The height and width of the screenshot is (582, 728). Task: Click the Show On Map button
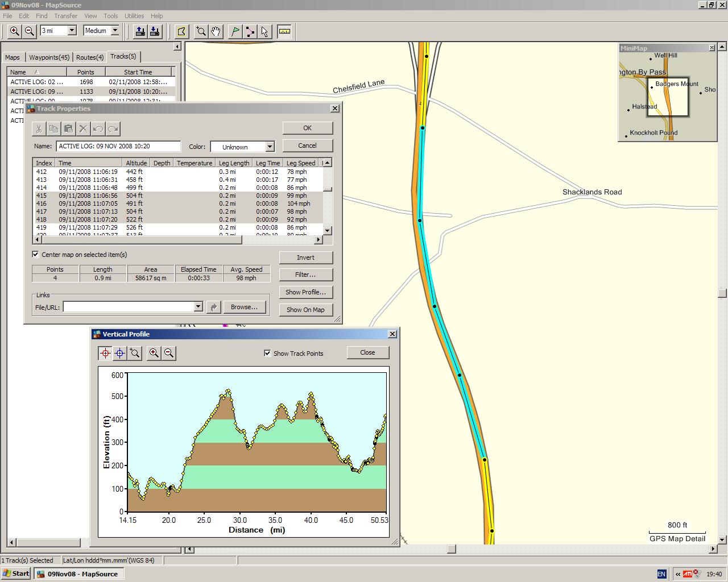point(305,310)
